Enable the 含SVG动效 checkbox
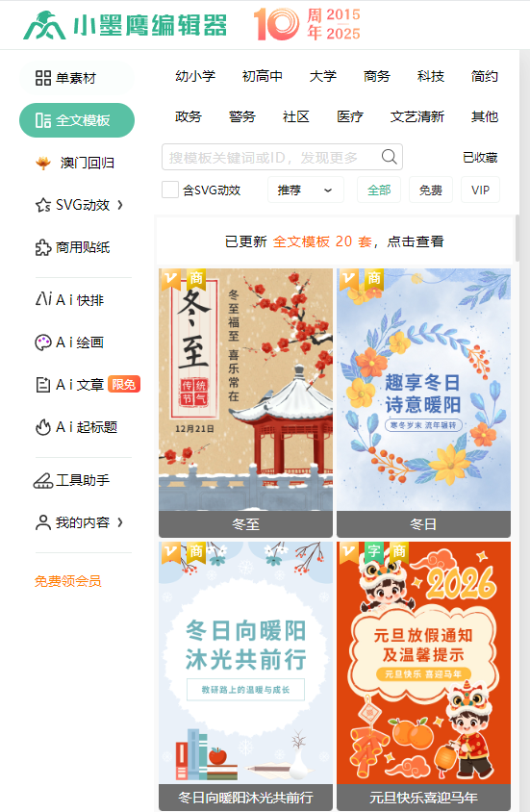The height and width of the screenshot is (812, 530). tap(170, 190)
